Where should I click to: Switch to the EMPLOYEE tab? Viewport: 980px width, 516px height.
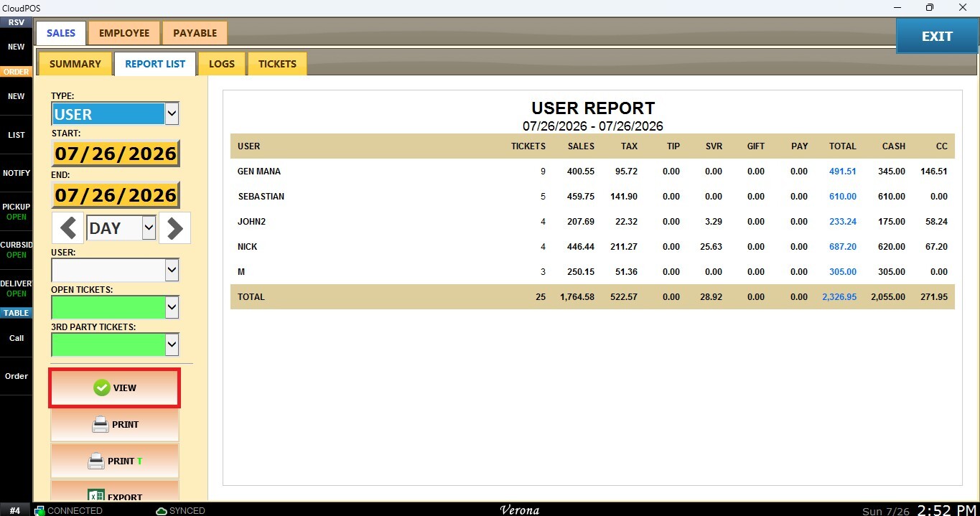[x=124, y=33]
